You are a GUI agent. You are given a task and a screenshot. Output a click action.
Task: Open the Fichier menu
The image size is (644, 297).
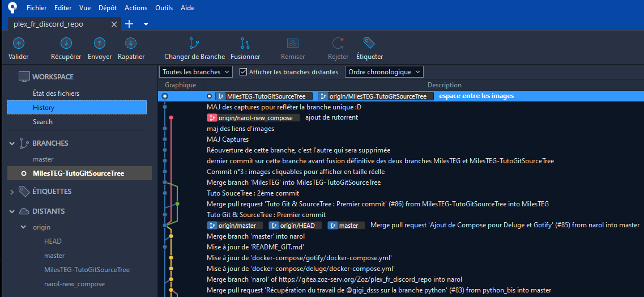[37, 8]
